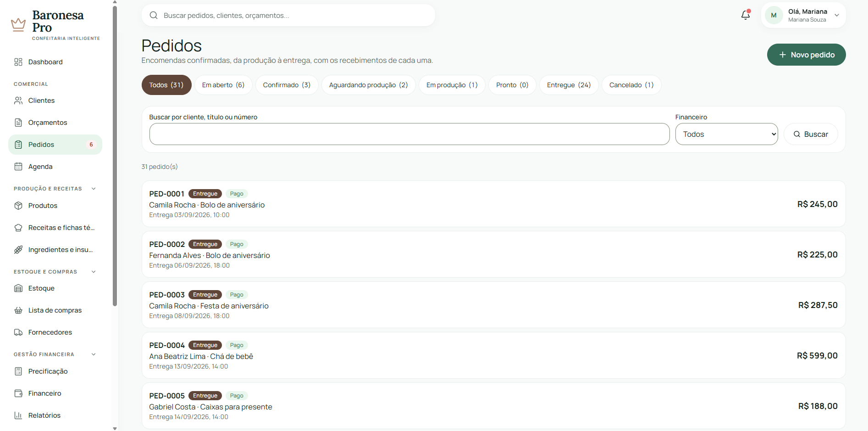Click the Estoque warehouse icon
This screenshot has width=868, height=431.
click(x=18, y=288)
